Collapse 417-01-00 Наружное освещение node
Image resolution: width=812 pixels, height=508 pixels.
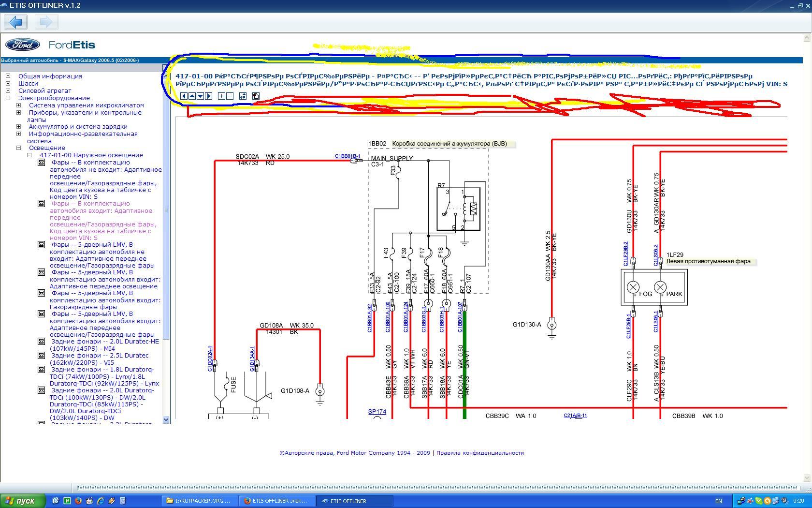click(x=29, y=155)
